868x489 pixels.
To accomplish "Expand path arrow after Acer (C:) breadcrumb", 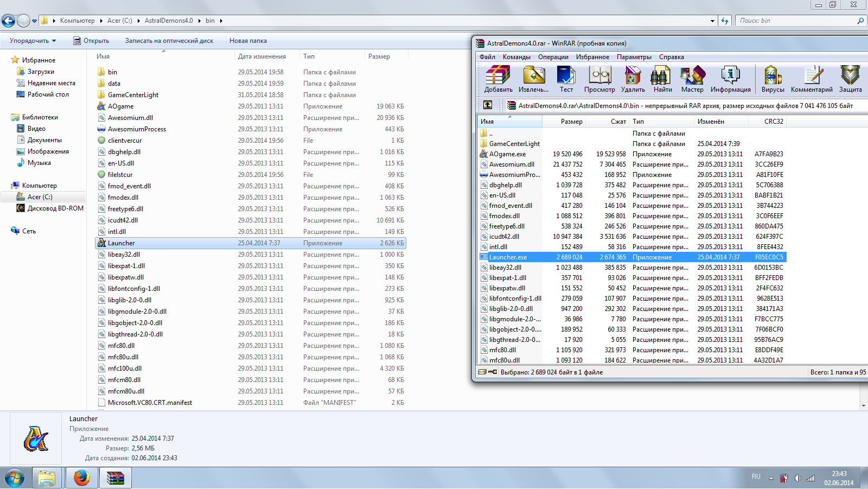I will (x=138, y=21).
